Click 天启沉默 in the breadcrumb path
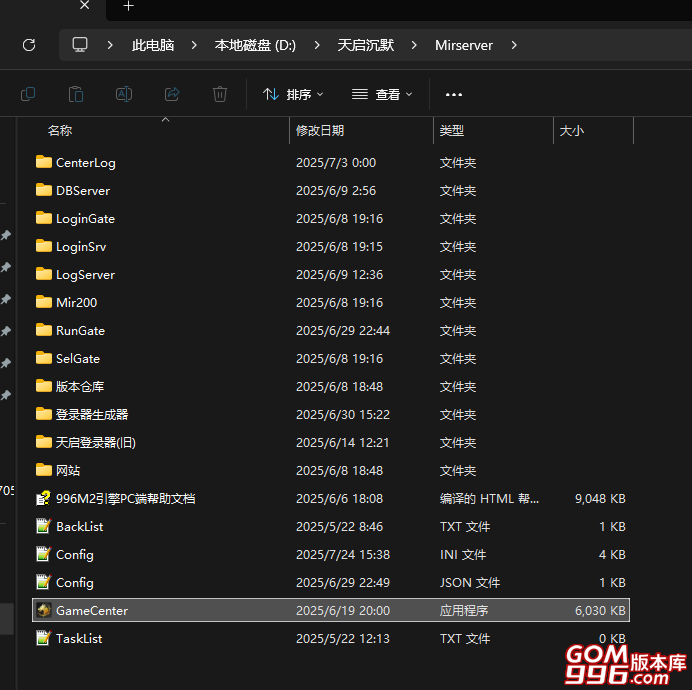Viewport: 692px width, 690px height. pyautogui.click(x=365, y=45)
